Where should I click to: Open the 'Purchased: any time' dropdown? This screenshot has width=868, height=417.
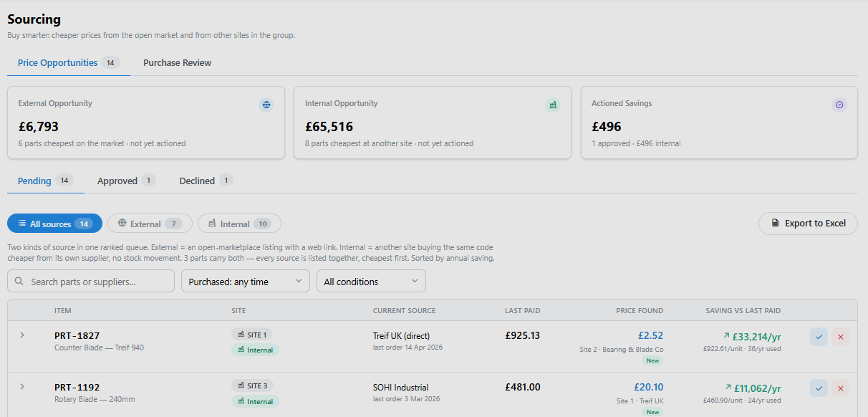point(246,281)
